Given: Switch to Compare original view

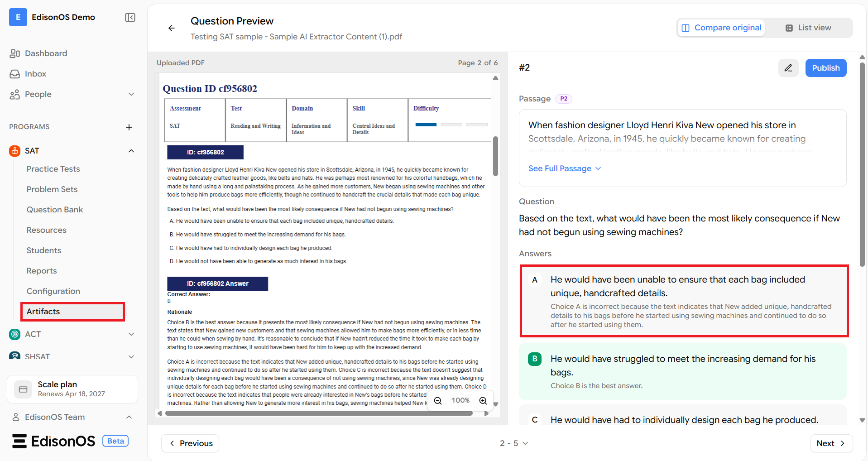Looking at the screenshot, I should pos(721,28).
